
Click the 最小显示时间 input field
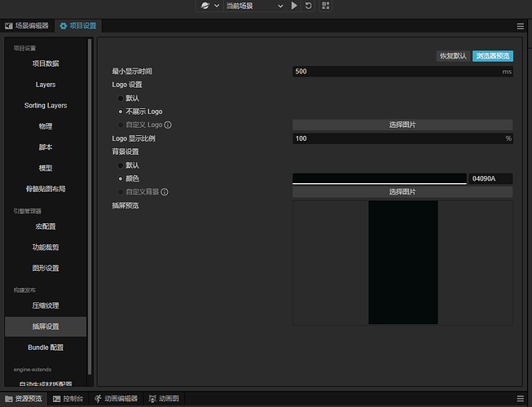click(x=402, y=72)
